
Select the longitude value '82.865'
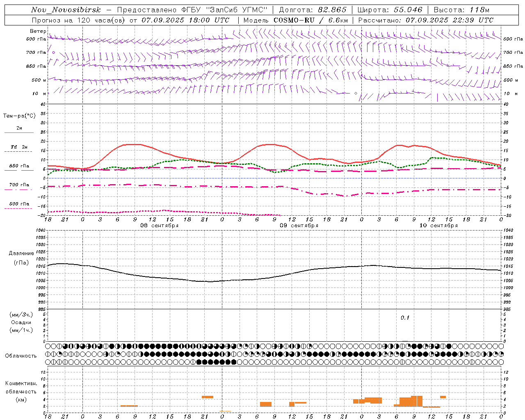click(x=332, y=10)
